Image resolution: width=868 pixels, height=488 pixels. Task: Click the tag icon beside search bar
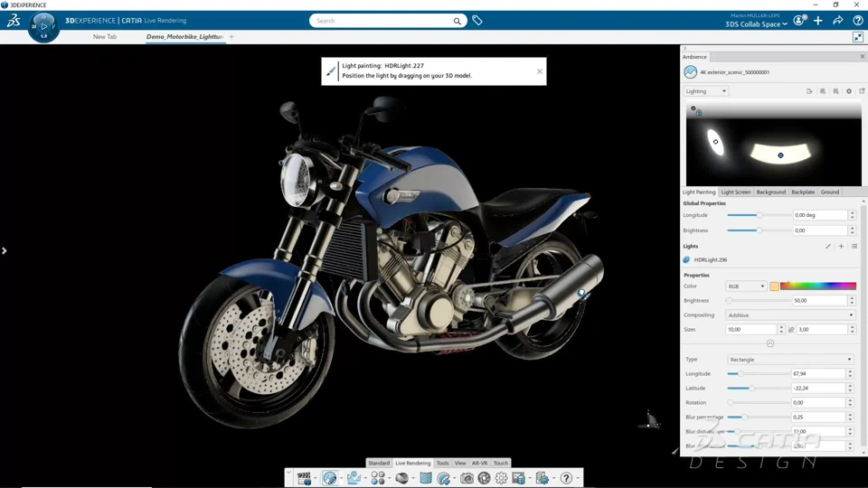coord(477,21)
